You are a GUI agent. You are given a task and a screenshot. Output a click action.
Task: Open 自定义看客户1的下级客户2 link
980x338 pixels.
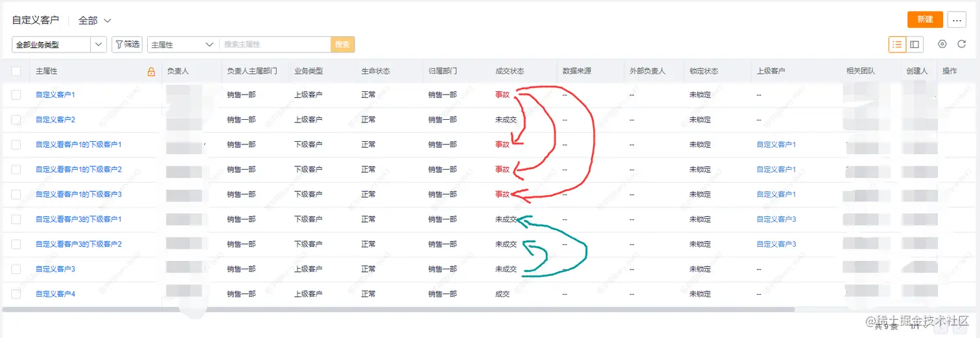point(78,170)
